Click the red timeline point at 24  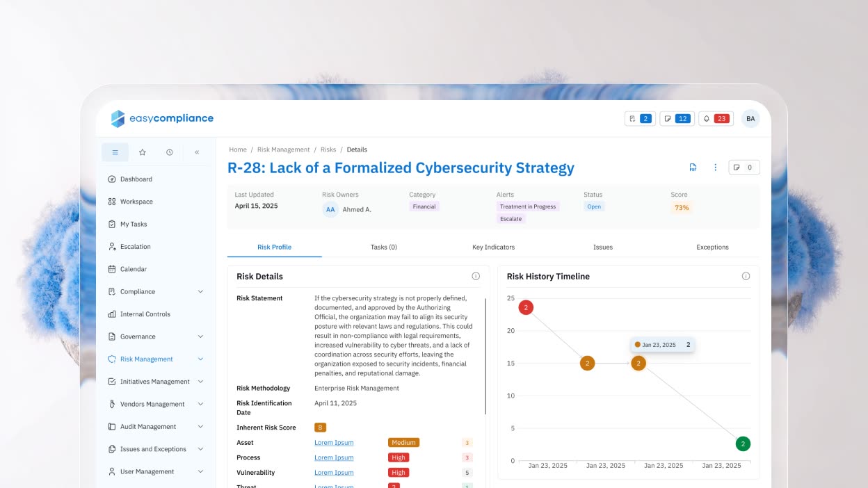(x=526, y=307)
